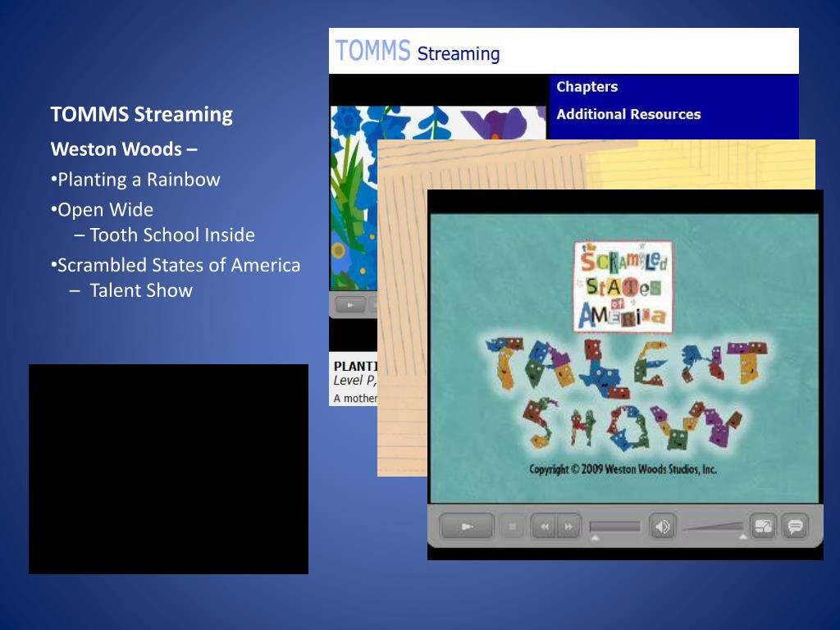The height and width of the screenshot is (630, 840).
Task: Click the 'PLANTI' video title text
Action: coord(356,367)
